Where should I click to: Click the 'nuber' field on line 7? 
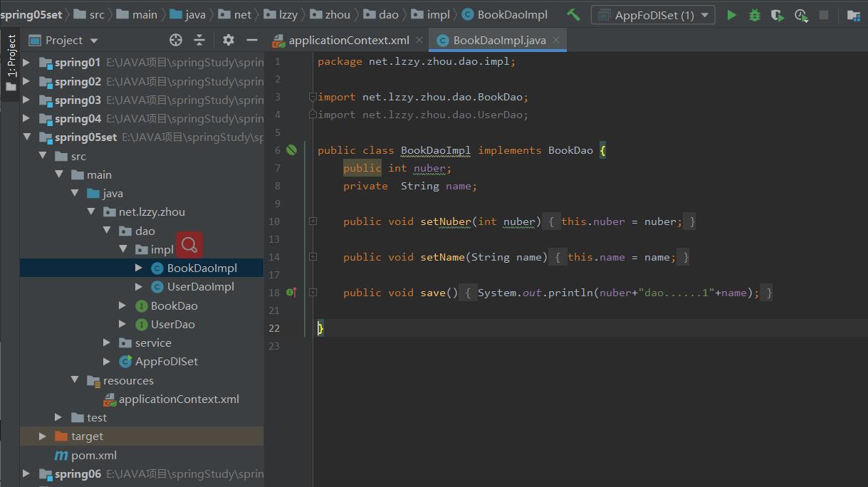429,168
